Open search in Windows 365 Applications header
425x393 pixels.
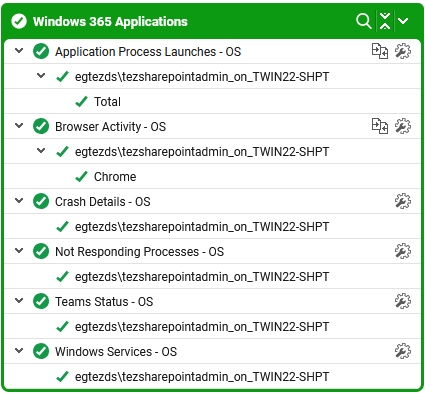click(364, 21)
